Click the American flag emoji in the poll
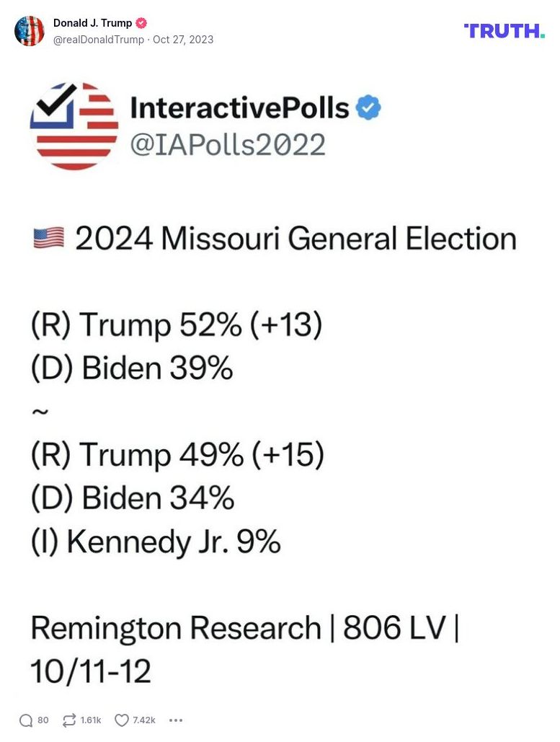 click(x=48, y=237)
